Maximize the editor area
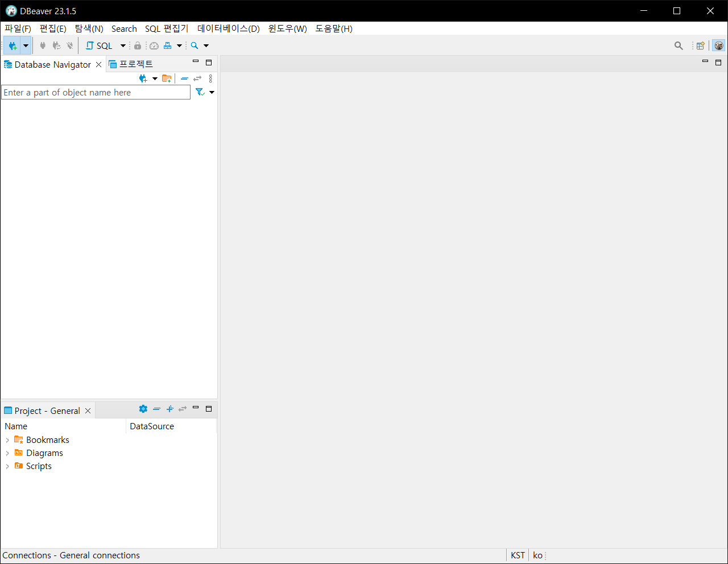Viewport: 728px width, 564px height. pyautogui.click(x=718, y=63)
